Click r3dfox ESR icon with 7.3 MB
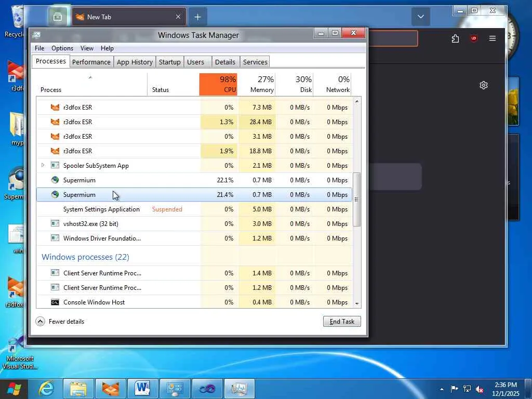 pyautogui.click(x=55, y=107)
